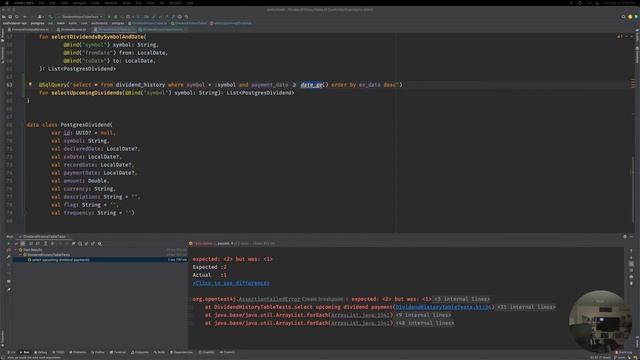This screenshot has height=360, width=640.
Task: Open the DividendHistoryTableTests.kt:34 stack trace link
Action: pyautogui.click(x=443, y=307)
